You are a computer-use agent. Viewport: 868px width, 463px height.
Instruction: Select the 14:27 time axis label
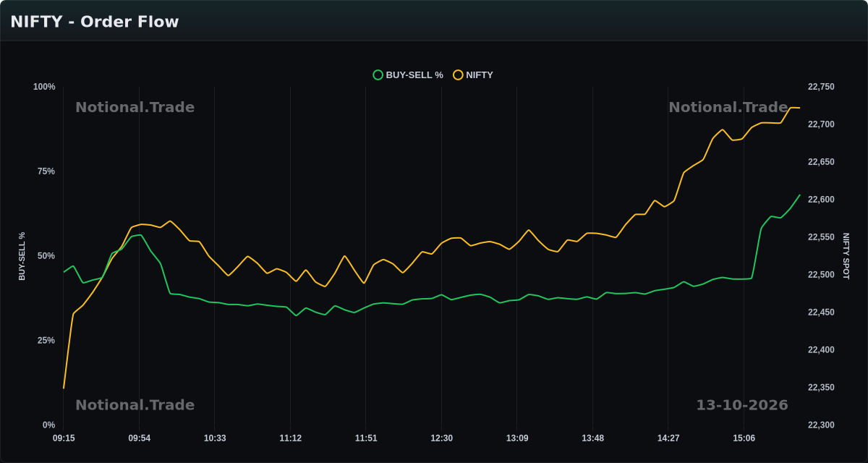tap(668, 438)
